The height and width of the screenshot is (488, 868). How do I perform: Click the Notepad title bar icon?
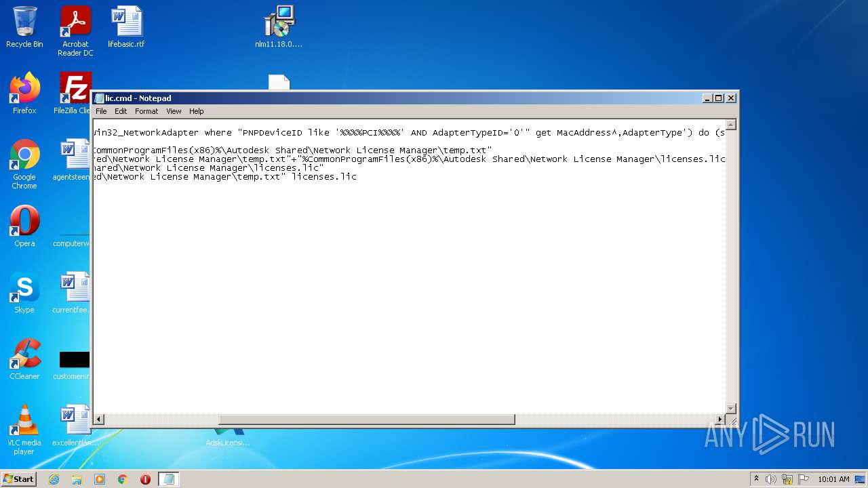click(x=99, y=98)
